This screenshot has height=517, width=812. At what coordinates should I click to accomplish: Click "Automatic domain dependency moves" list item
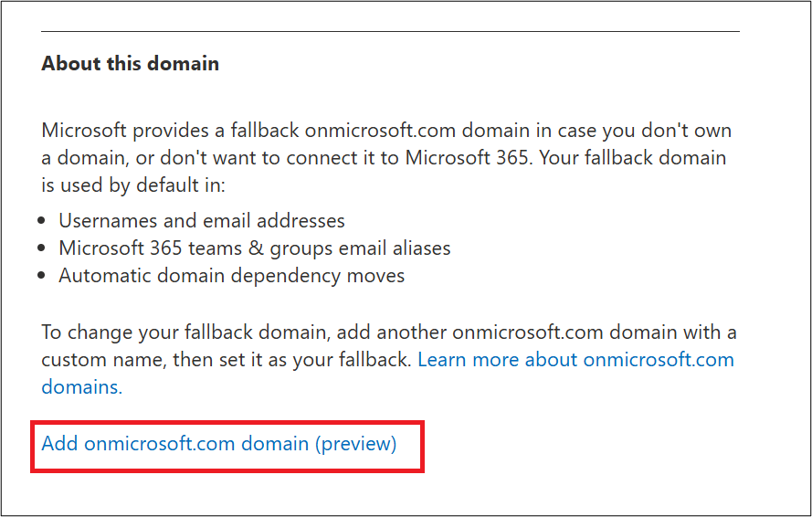[231, 275]
